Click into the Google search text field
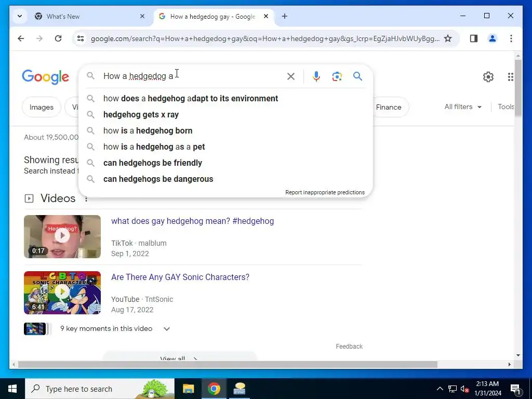Screen dimensions: 532x399 click(193, 76)
